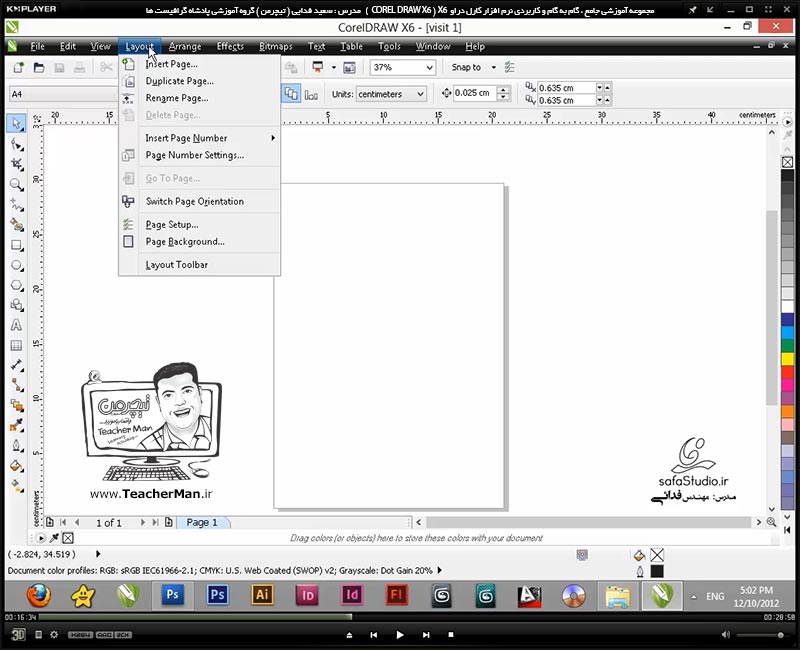Expand Insert Page Number submenu arrow
Screen dimensions: 800x650
[273, 138]
